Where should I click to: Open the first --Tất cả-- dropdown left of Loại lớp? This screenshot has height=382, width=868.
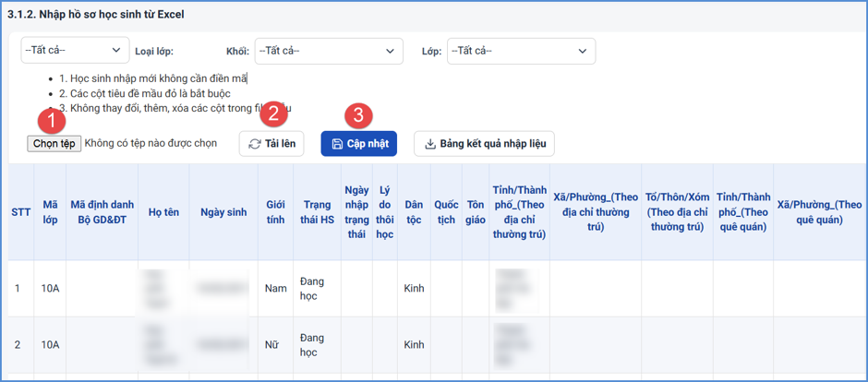(76, 51)
